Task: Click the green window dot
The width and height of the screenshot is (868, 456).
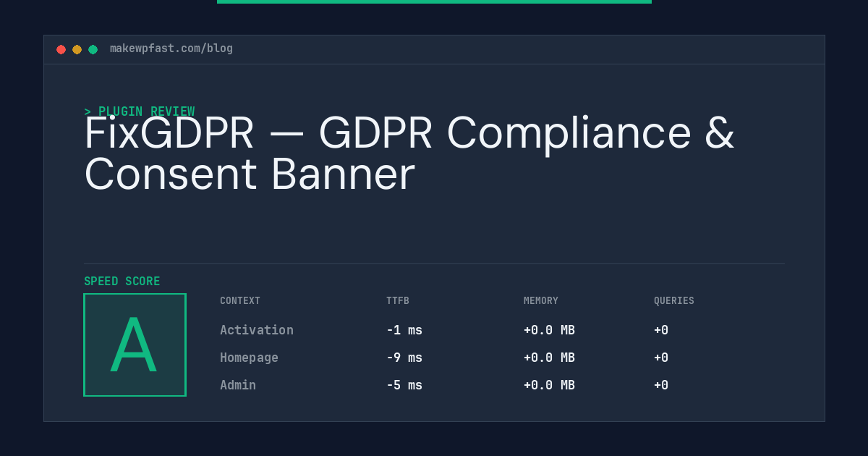Action: [x=93, y=49]
